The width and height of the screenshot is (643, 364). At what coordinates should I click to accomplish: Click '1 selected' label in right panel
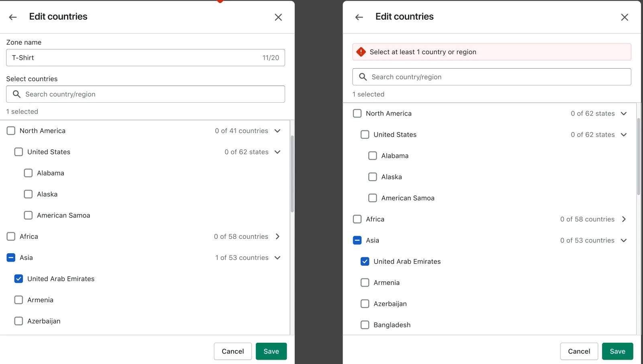368,94
